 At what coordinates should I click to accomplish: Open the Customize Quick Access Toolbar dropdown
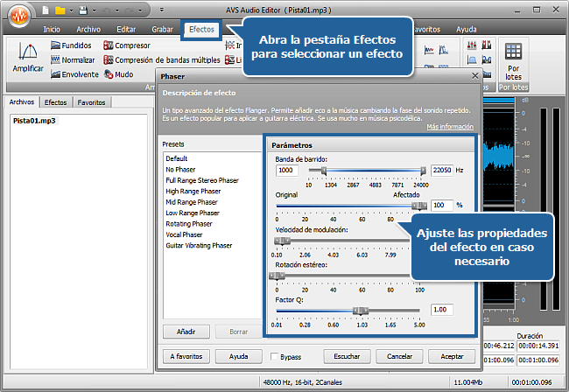tap(162, 10)
